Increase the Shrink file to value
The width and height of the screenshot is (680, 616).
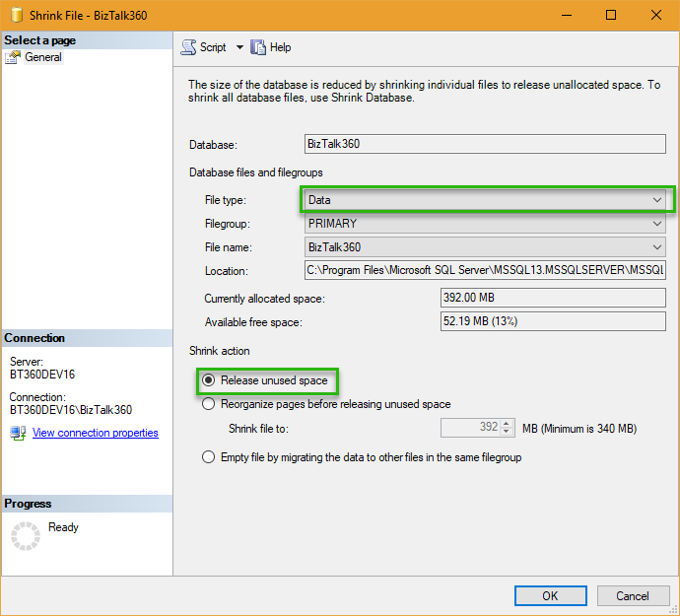507,424
